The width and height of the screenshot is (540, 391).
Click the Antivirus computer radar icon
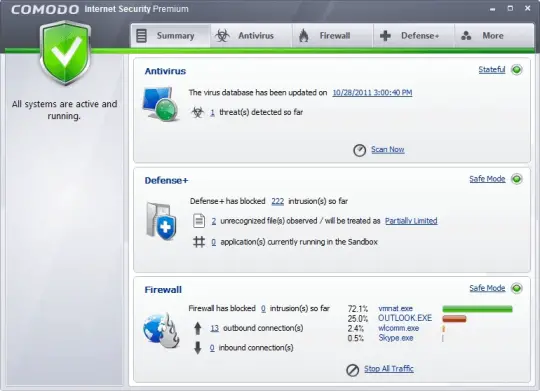(160, 104)
